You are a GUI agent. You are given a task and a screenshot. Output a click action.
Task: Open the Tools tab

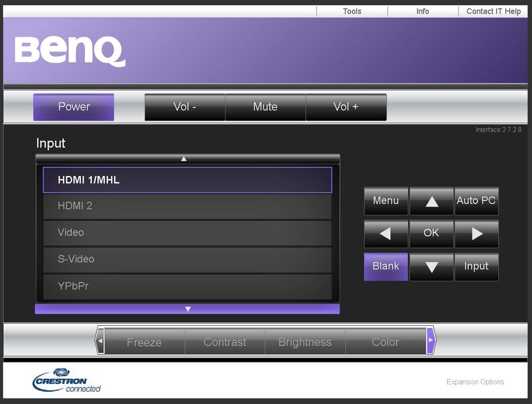[352, 11]
